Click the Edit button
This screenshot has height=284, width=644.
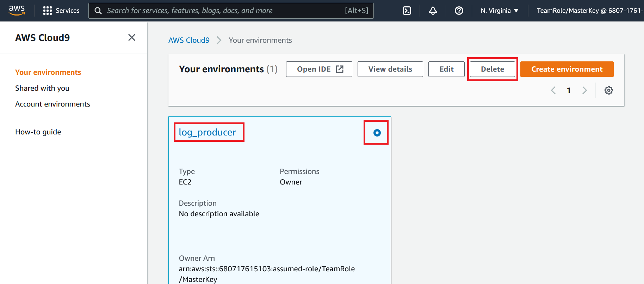446,69
